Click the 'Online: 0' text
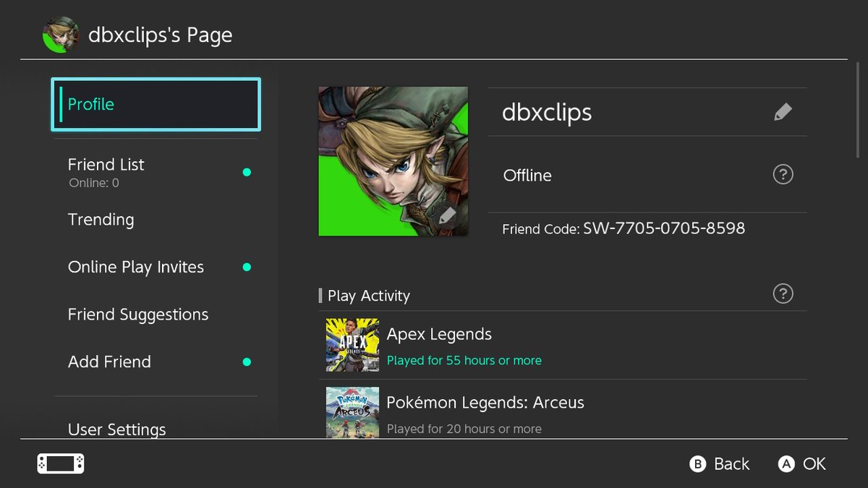The image size is (868, 488). click(94, 184)
